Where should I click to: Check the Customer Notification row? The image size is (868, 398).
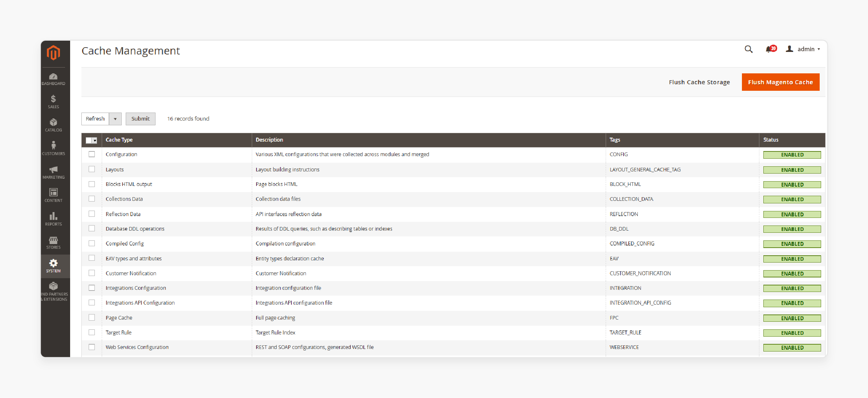(92, 273)
